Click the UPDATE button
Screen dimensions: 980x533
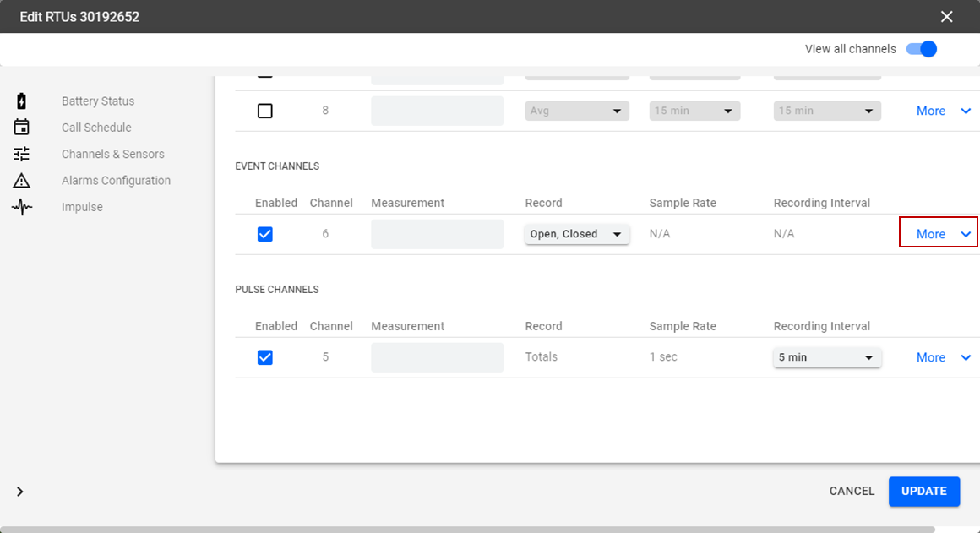pos(923,491)
